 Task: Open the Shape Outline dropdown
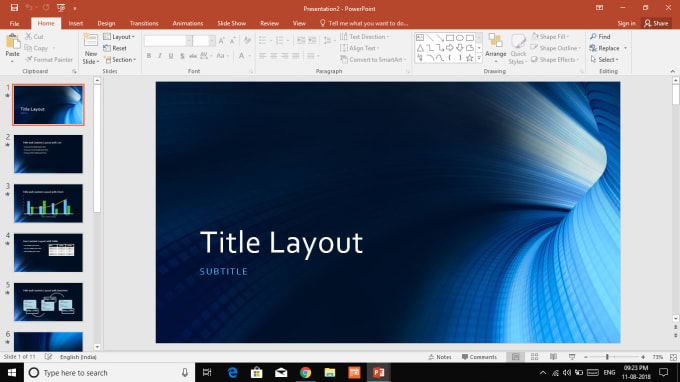[556, 48]
